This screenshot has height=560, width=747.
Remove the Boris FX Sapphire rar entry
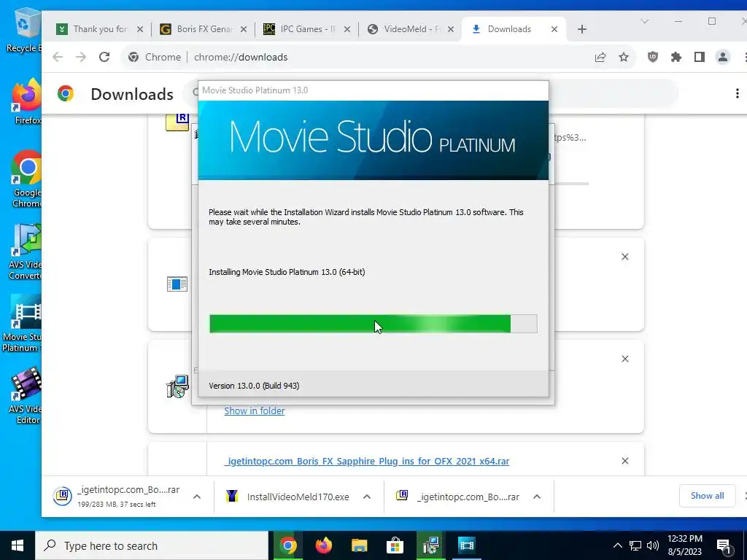pos(625,461)
